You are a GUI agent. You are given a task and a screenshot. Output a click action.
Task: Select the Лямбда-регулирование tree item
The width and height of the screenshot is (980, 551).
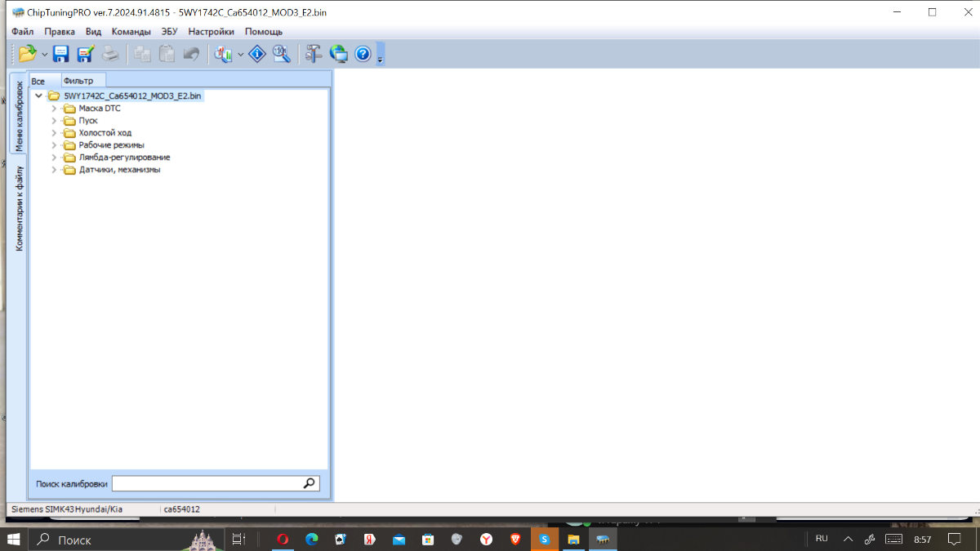point(125,157)
